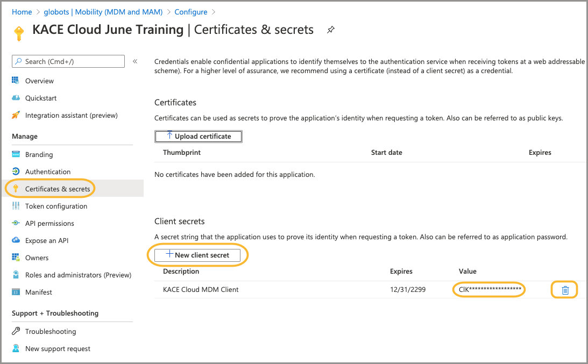Collapse the sidebar with the double chevron
The image size is (588, 364).
pos(135,61)
